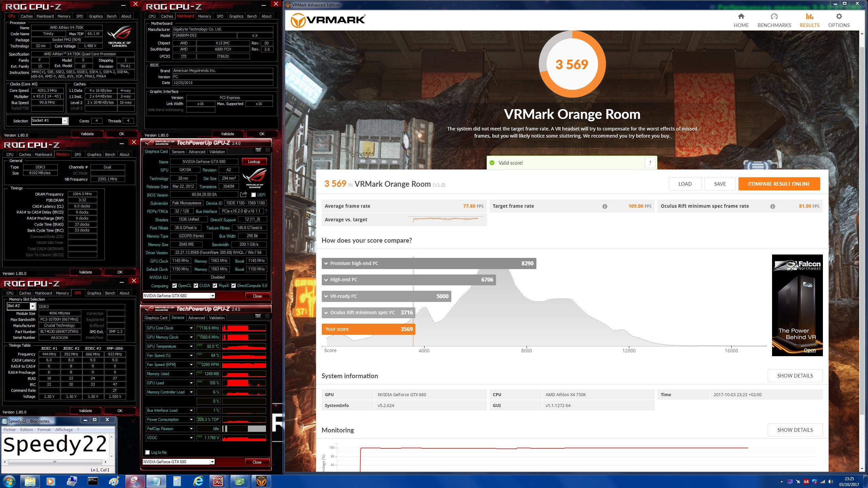868x488 pixels.
Task: Toggle the DirectCompute 5.0 checkbox
Action: [x=233, y=286]
